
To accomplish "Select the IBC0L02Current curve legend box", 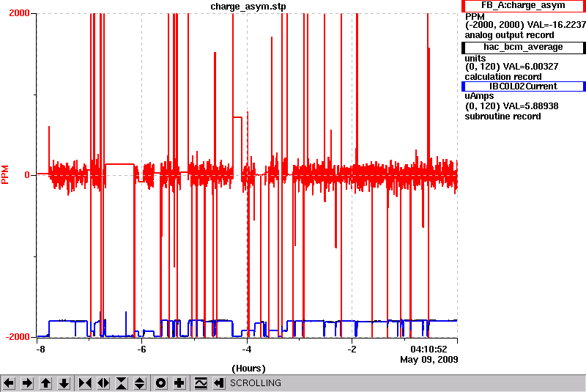I will [523, 86].
